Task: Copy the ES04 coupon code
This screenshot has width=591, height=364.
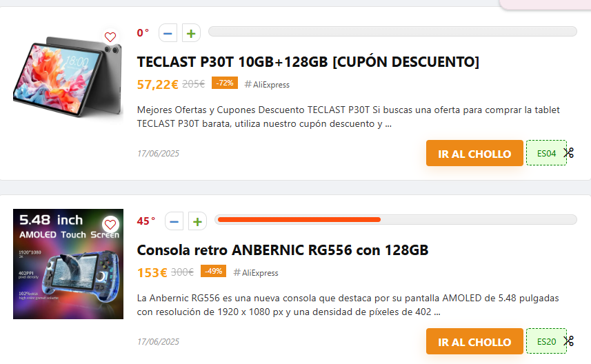Action: [x=546, y=153]
